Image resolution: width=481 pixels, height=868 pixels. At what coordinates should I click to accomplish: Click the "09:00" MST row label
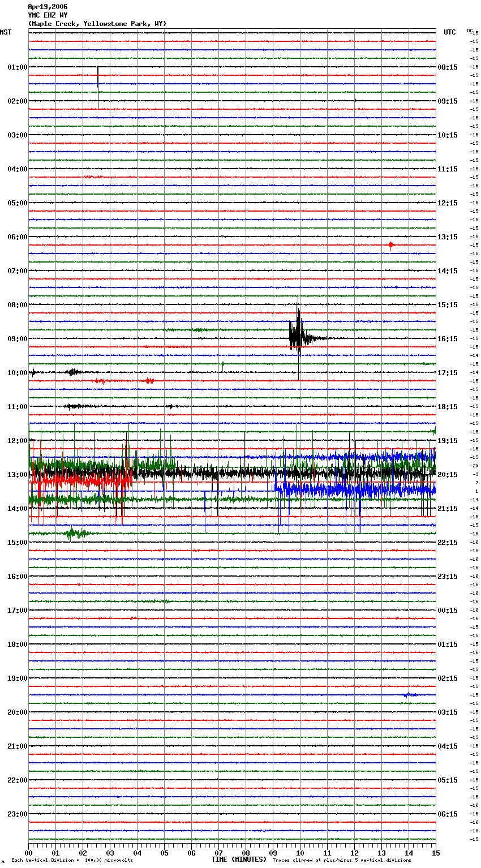click(18, 339)
